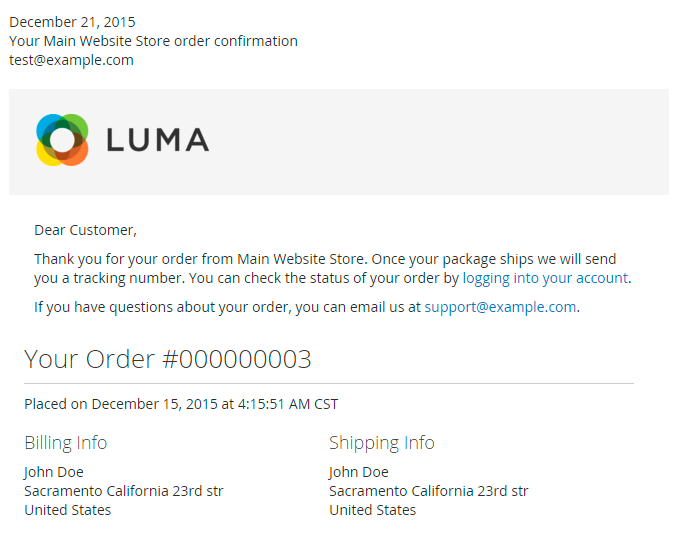This screenshot has height=545, width=685.
Task: Click the order confirmation subject line
Action: (x=153, y=41)
